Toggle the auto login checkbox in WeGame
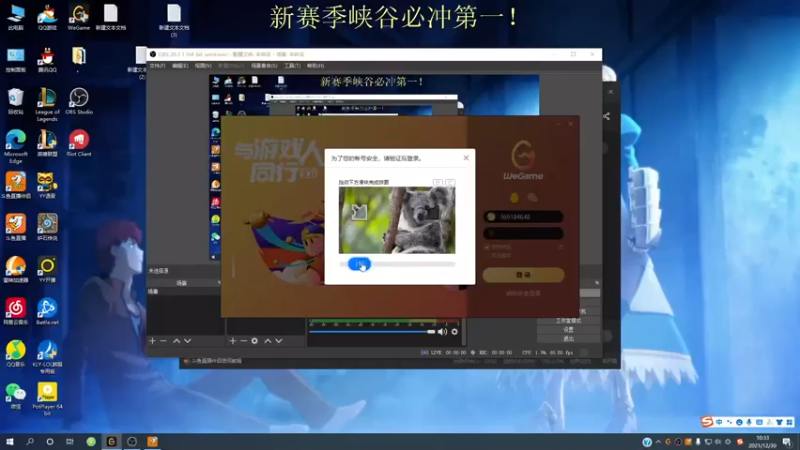Screen dimensions: 800x450 pos(487,256)
